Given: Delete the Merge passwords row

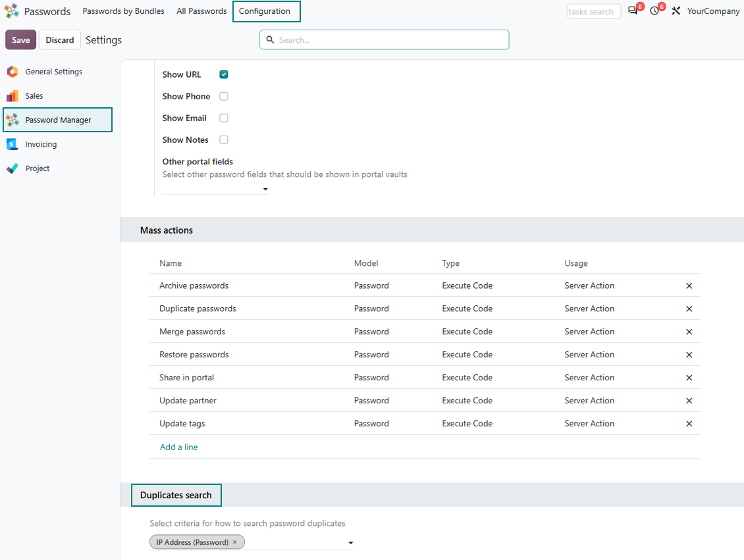Looking at the screenshot, I should pos(689,332).
